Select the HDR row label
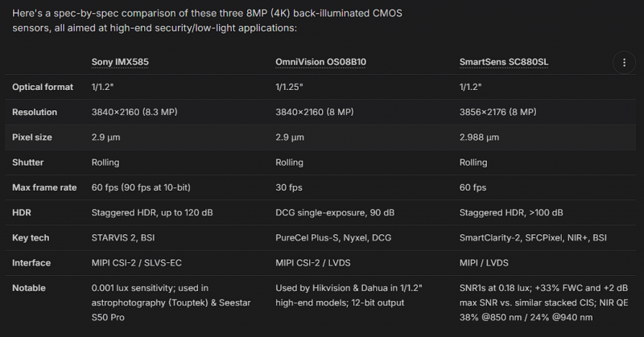 click(22, 212)
